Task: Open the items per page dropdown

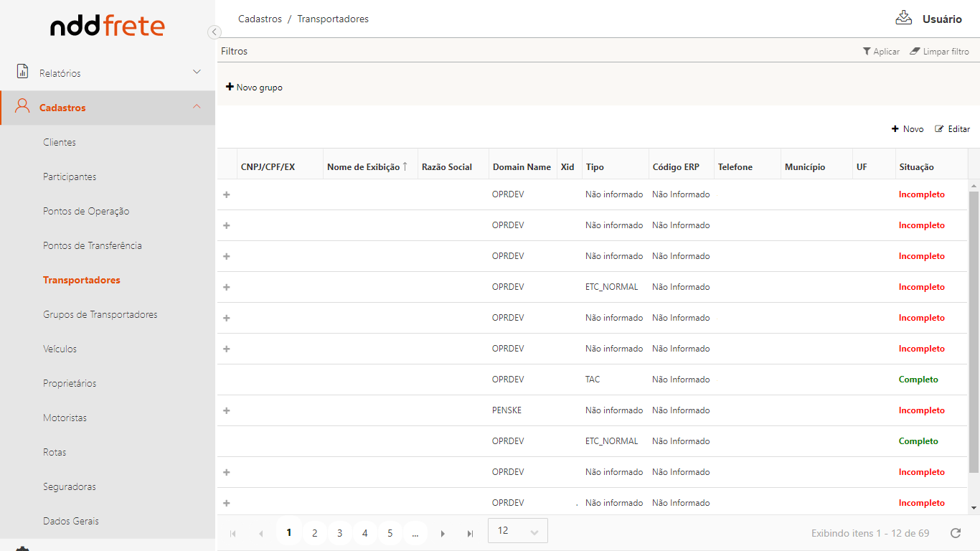Action: (x=517, y=531)
